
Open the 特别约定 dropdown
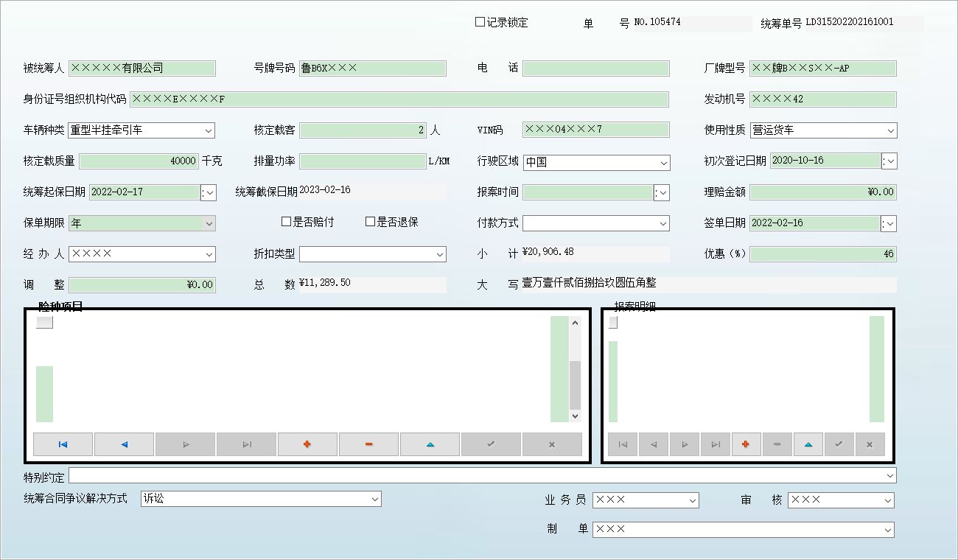pyautogui.click(x=890, y=476)
